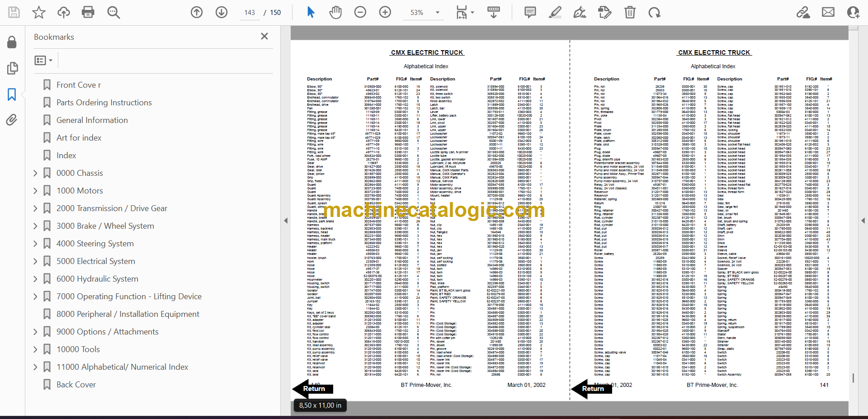The width and height of the screenshot is (868, 419).
Task: Edit the page number field 143
Action: coord(250,13)
